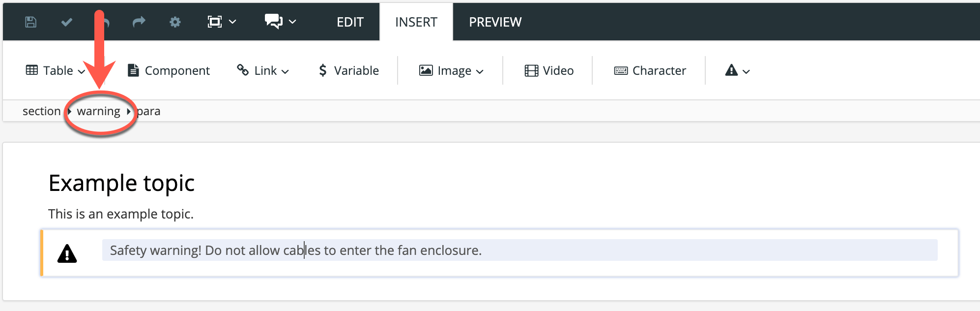Screen dimensions: 980x311
Task: Click the redo arrow icon
Action: 139,22
